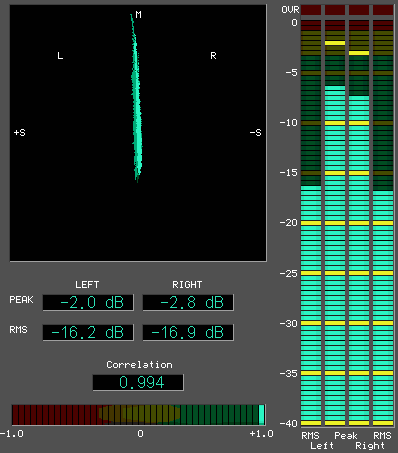The image size is (398, 453).
Task: Reset the Right Peak OVR clip indicator
Action: [359, 10]
